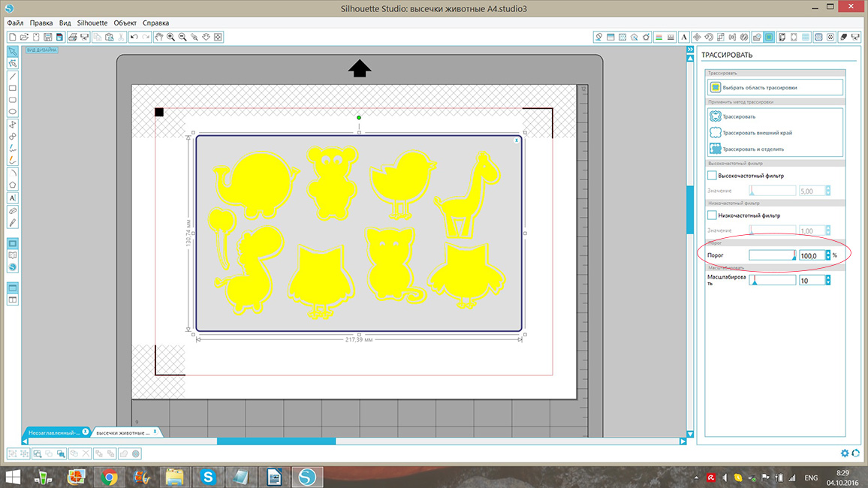Image resolution: width=868 pixels, height=488 pixels.
Task: Click Трассировать внешний край
Action: pyautogui.click(x=757, y=133)
